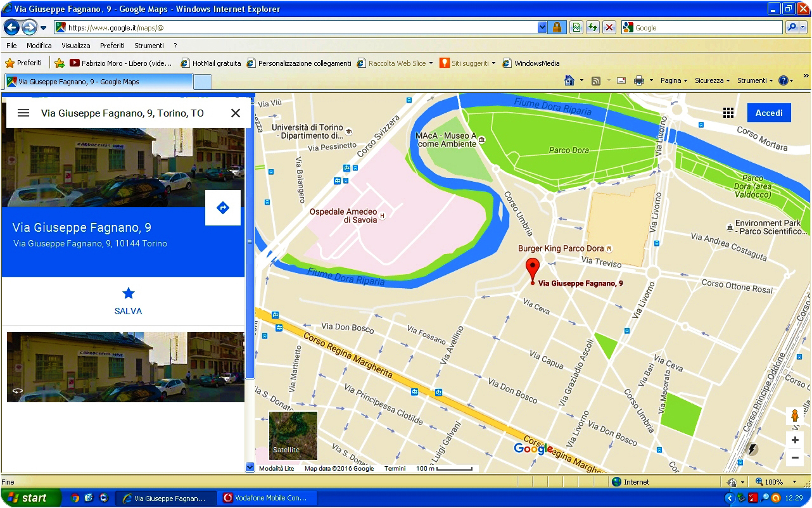
Task: Open the Windows start menu
Action: tap(30, 498)
